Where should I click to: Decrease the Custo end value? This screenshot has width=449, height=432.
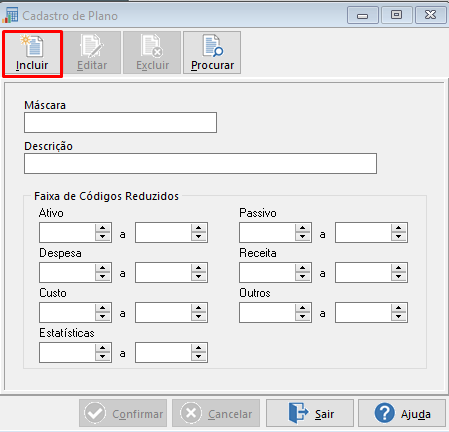tap(199, 317)
